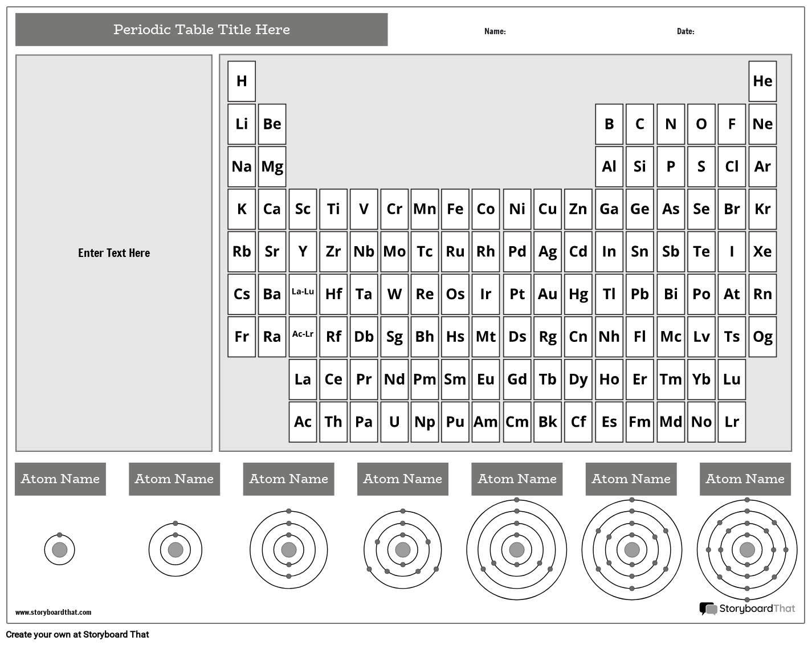Screen dimensions: 812x645
Task: Expand the Ac-Lr actinide placeholder cell
Action: click(x=303, y=337)
